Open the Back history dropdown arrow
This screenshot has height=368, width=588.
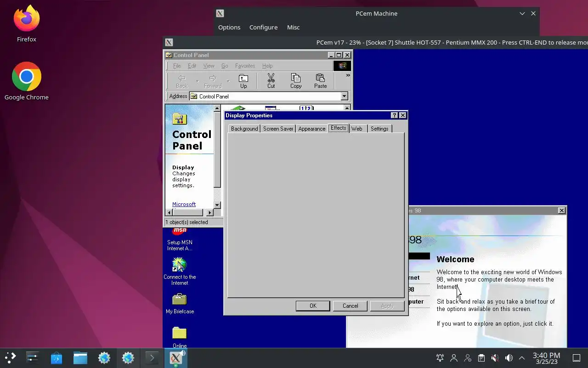click(198, 81)
